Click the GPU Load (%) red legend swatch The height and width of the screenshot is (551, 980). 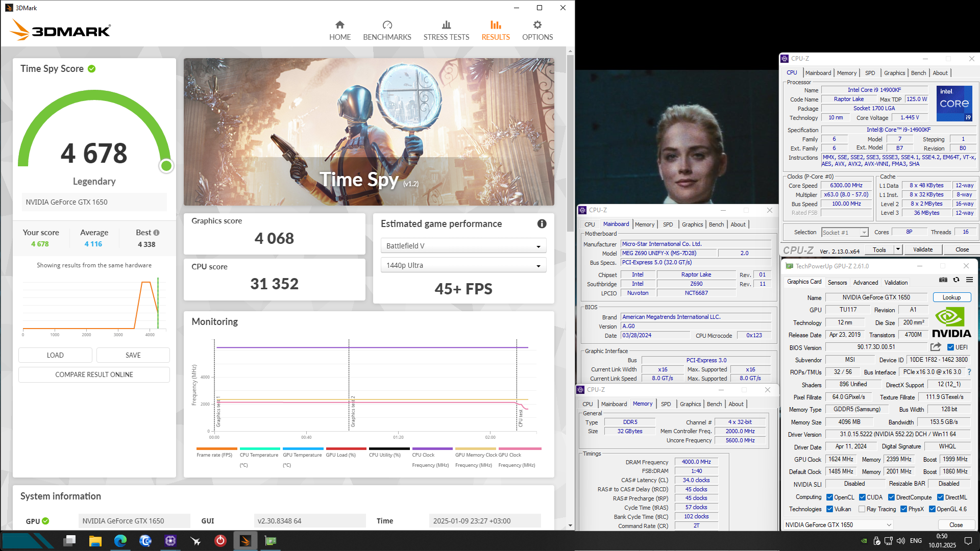[346, 449]
